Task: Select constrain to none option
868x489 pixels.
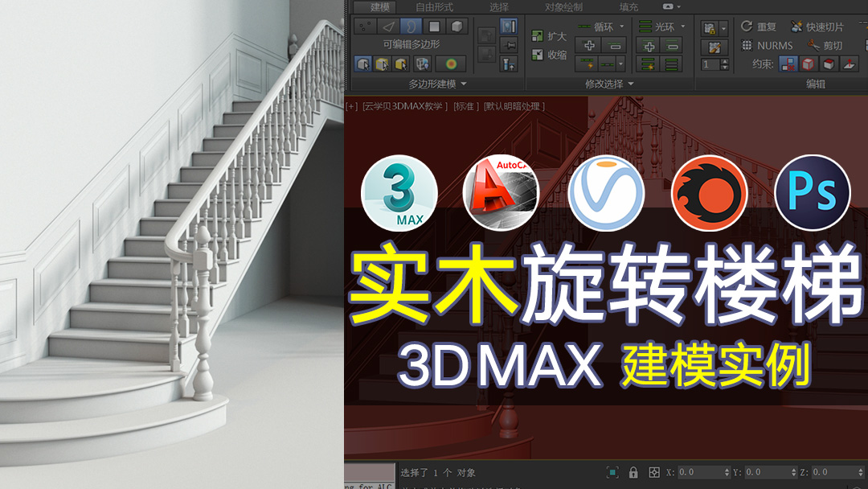Action: coord(788,64)
